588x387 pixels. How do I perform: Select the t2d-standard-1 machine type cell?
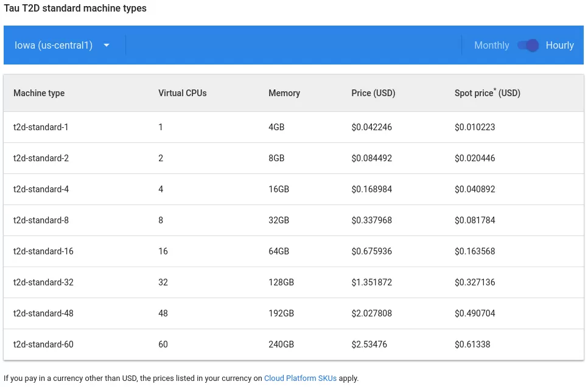(41, 127)
